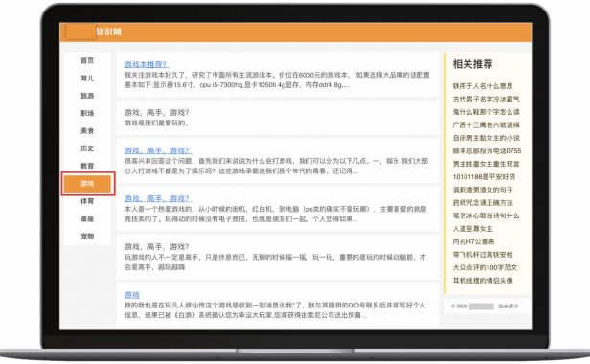Click the 相关推荐 heading
The height and width of the screenshot is (364, 590).
pyautogui.click(x=472, y=64)
